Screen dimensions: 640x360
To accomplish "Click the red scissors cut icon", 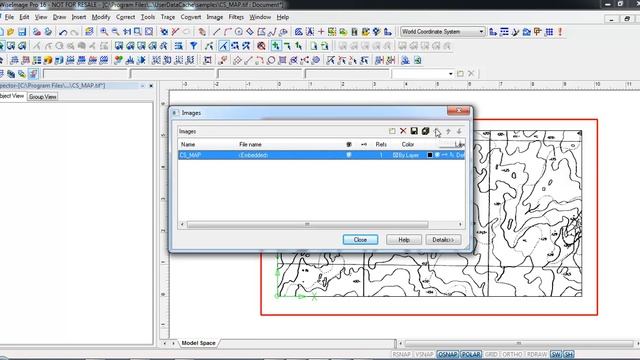I will click(176, 32).
